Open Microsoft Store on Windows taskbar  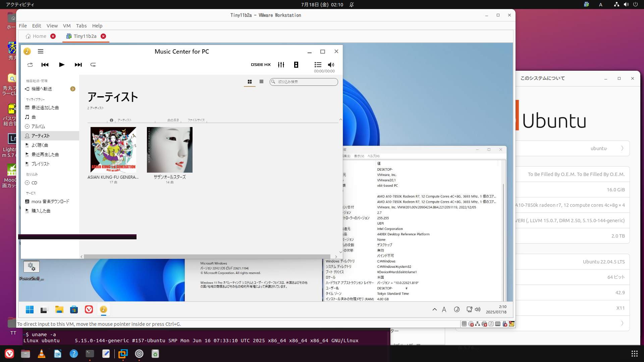click(x=74, y=310)
